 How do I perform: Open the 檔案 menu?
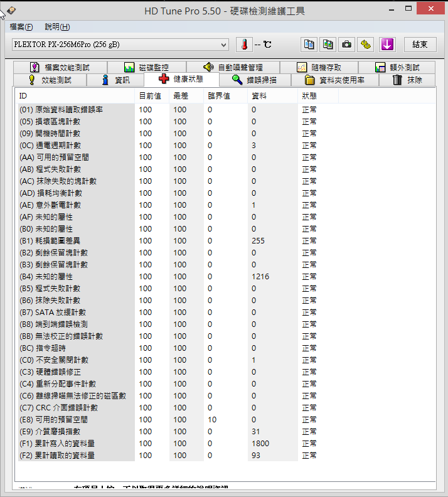pos(21,27)
